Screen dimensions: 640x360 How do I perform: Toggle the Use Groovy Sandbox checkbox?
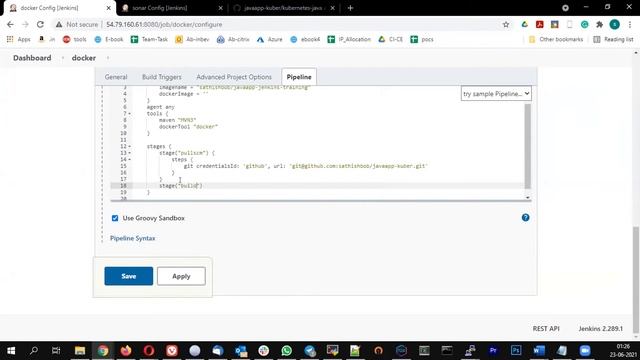[115, 218]
